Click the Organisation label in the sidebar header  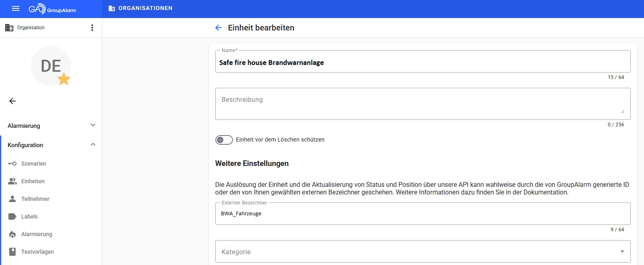[31, 28]
